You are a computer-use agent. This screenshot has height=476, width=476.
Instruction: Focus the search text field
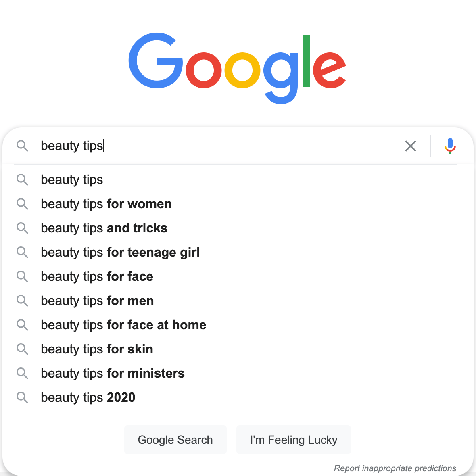pyautogui.click(x=219, y=146)
